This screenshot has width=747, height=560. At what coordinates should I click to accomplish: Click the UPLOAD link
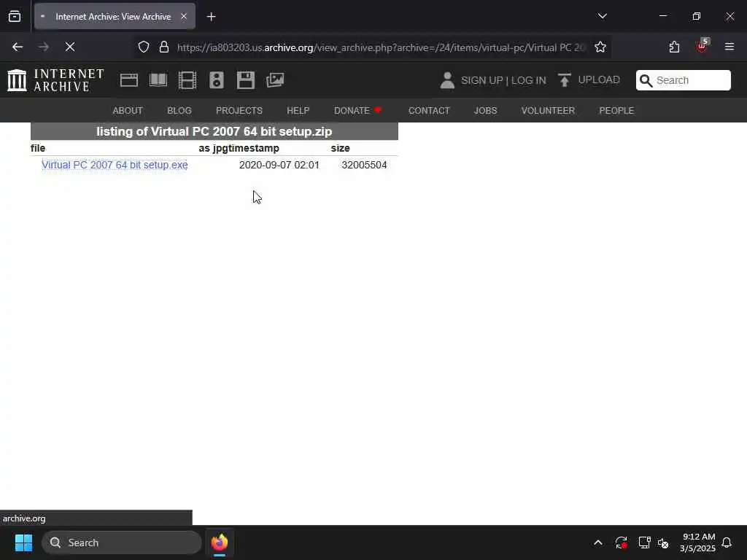(599, 80)
